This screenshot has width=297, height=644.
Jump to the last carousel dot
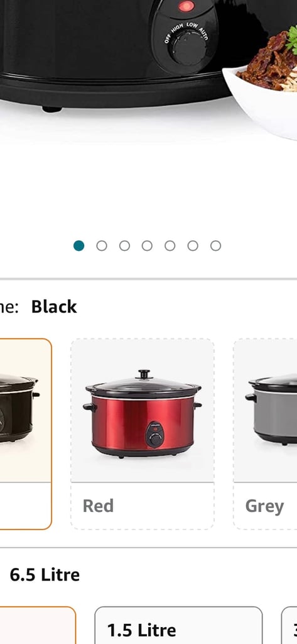point(216,246)
